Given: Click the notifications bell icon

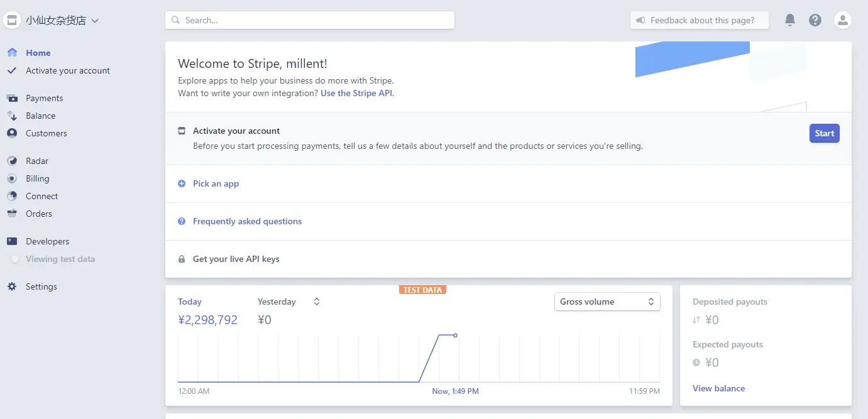Looking at the screenshot, I should click(790, 20).
